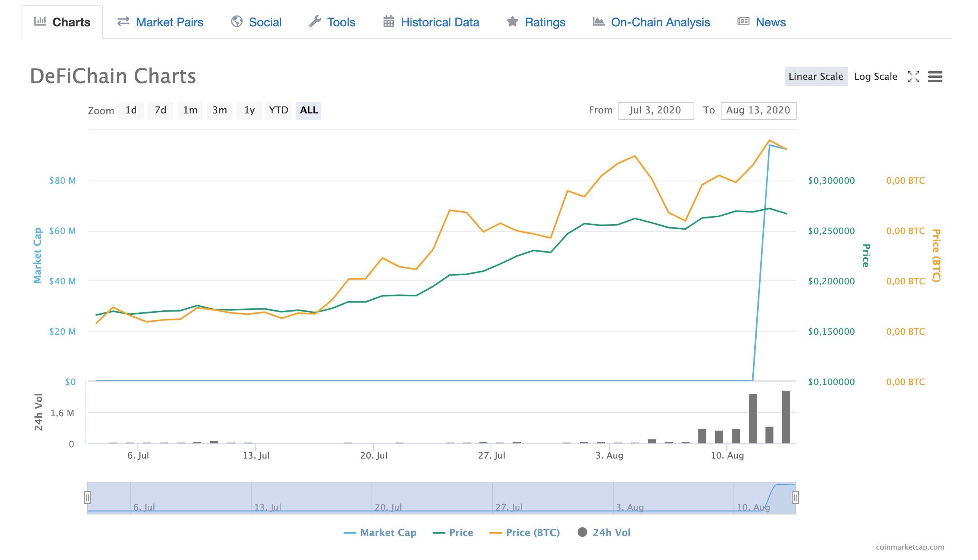
Task: Click the wrench icon next to Tools
Action: [x=315, y=21]
